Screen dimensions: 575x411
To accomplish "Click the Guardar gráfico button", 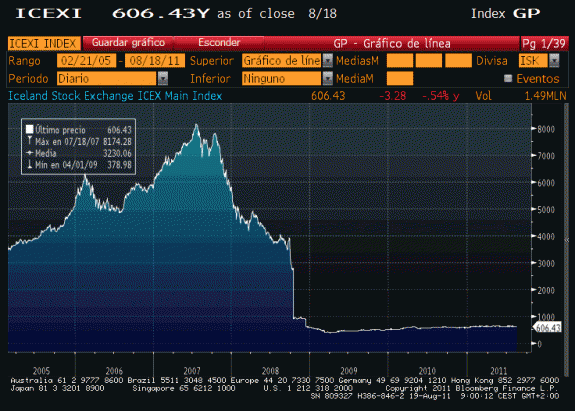I will pyautogui.click(x=128, y=43).
